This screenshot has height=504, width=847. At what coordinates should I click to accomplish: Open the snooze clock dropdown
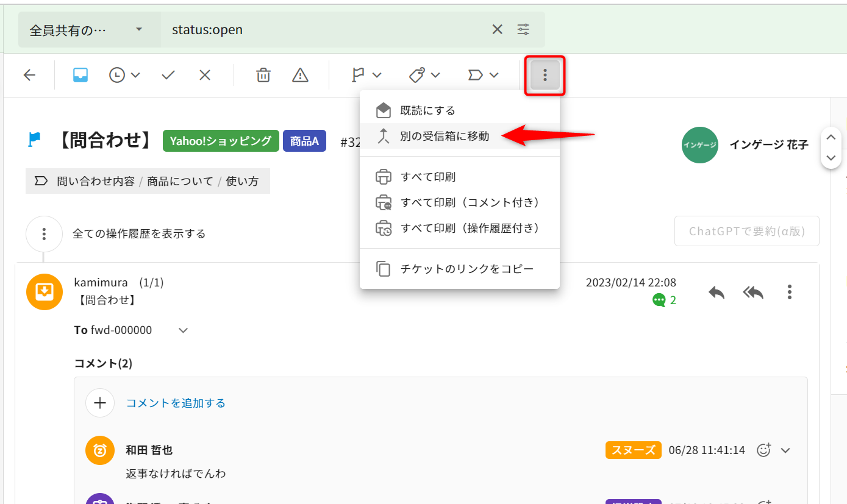124,75
